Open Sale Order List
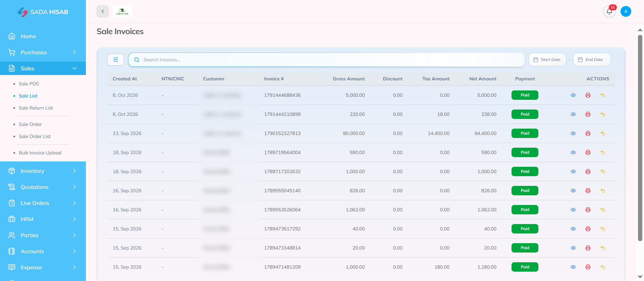Screen dimensions: 644x281 pos(35,136)
